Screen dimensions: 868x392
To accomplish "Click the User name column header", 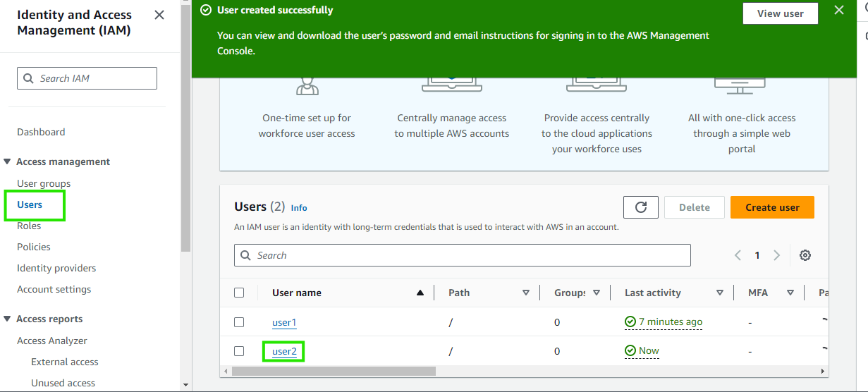I will [297, 293].
